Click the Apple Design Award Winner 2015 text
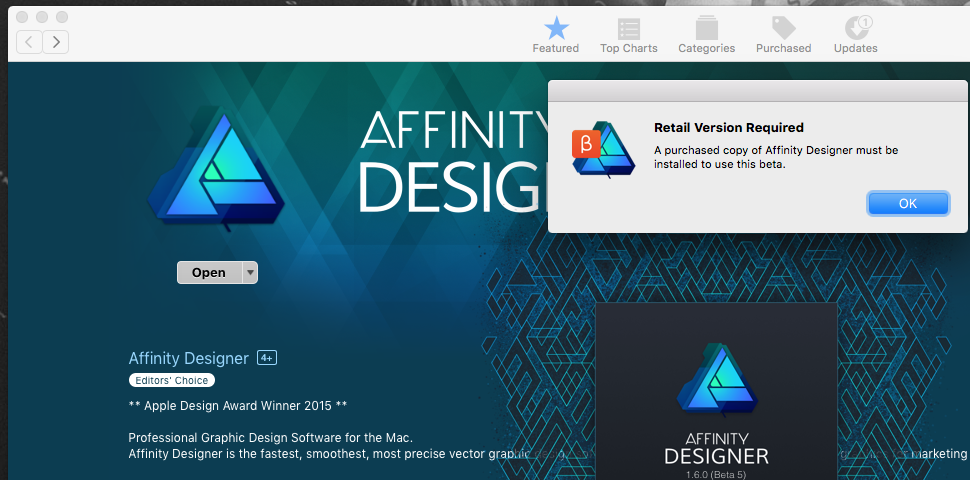 click(x=238, y=406)
